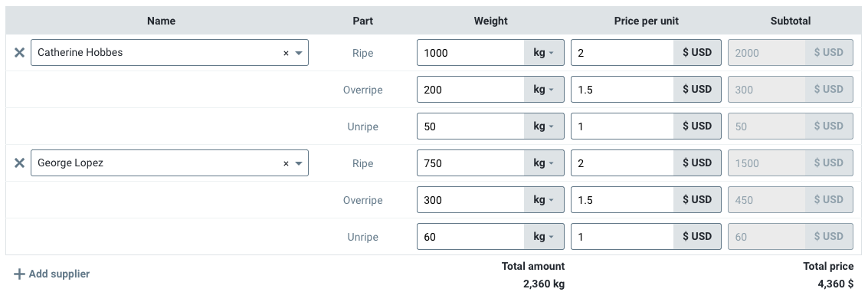The image size is (868, 302).
Task: Remove supplier Catherine Hobbes with X icon
Action: click(19, 53)
